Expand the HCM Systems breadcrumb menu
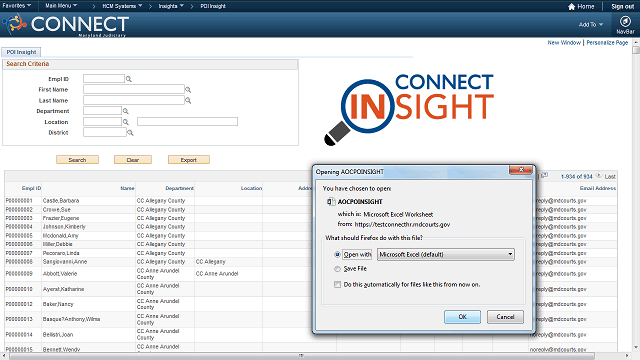This screenshot has height=360, width=640. pyautogui.click(x=122, y=6)
